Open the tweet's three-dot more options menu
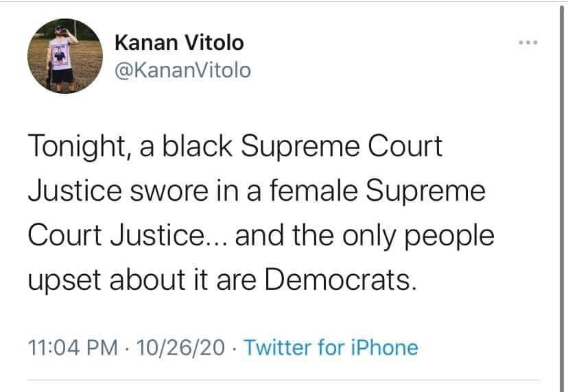 (528, 42)
